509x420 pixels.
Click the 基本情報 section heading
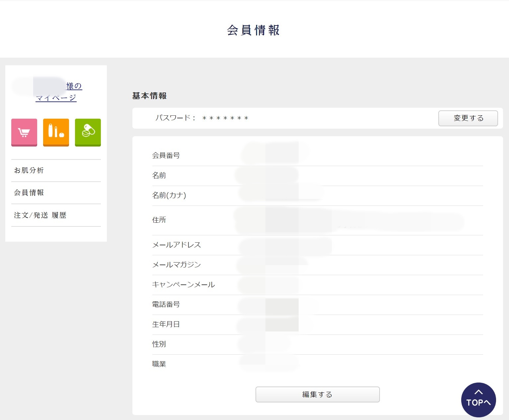[x=149, y=96]
